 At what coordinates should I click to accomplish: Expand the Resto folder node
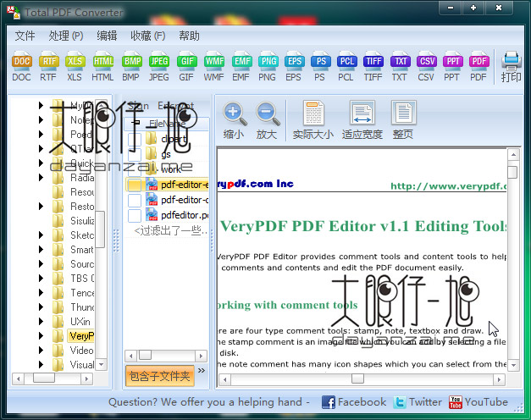point(41,207)
